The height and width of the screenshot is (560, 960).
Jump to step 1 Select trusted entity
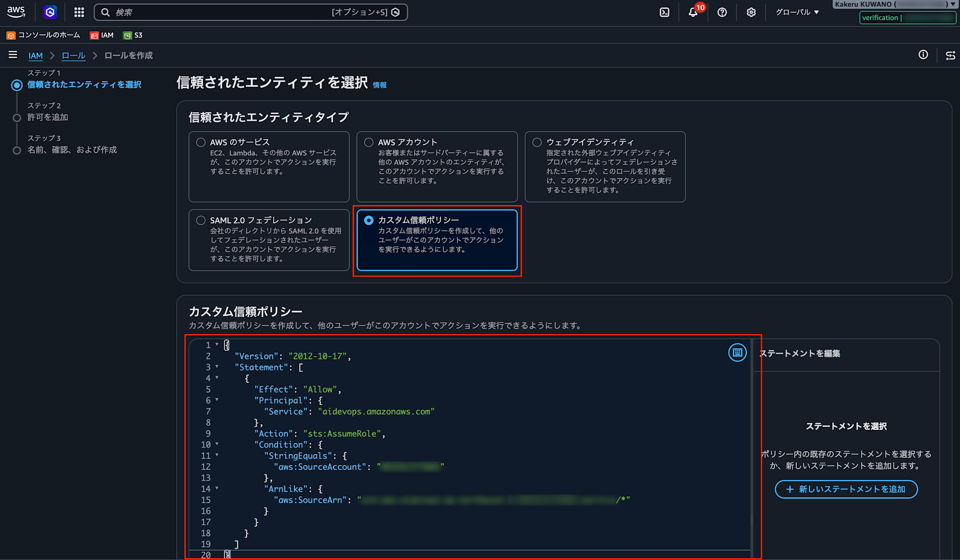point(84,85)
